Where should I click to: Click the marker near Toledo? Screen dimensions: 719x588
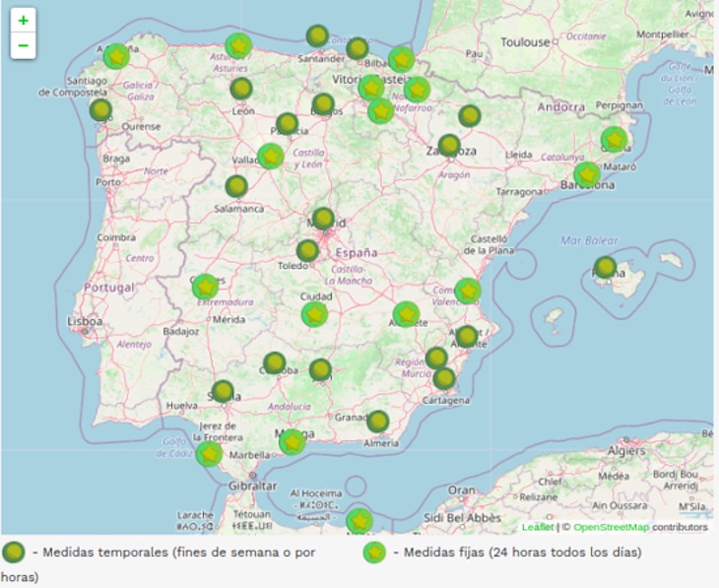coord(308,250)
